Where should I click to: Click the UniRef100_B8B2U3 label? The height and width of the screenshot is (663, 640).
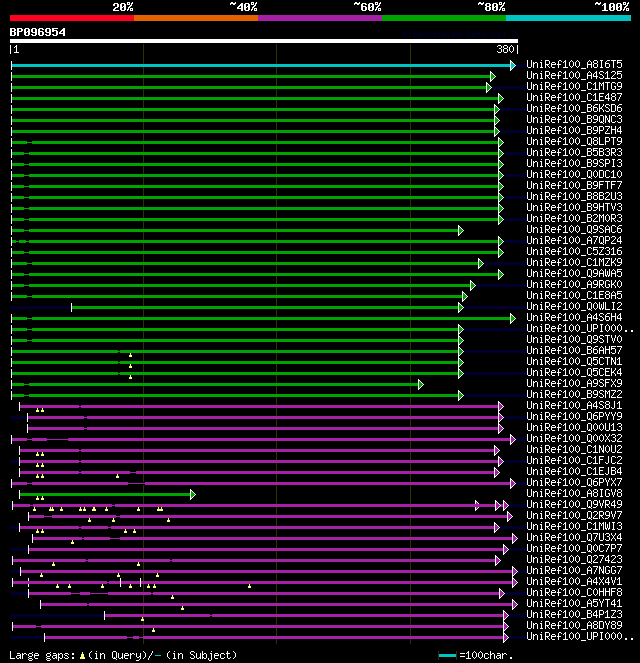574,196
